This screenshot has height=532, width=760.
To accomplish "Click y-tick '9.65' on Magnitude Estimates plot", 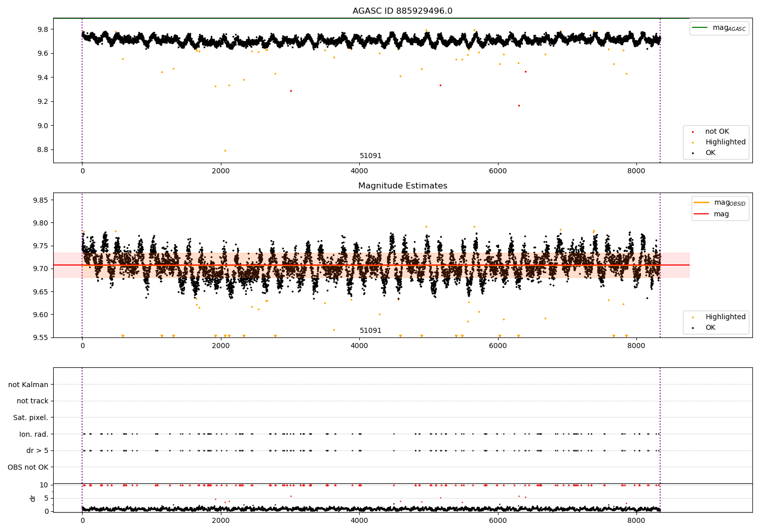I will (x=41, y=292).
